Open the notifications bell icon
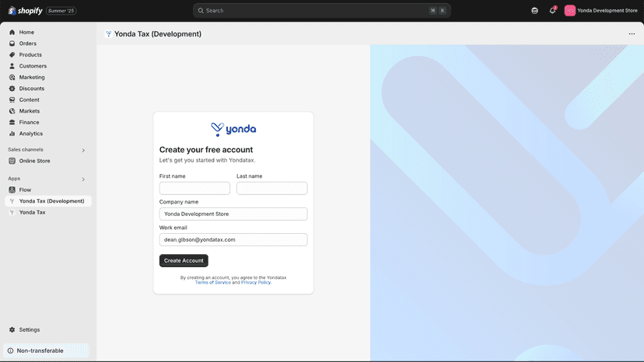The width and height of the screenshot is (644, 362). (552, 11)
